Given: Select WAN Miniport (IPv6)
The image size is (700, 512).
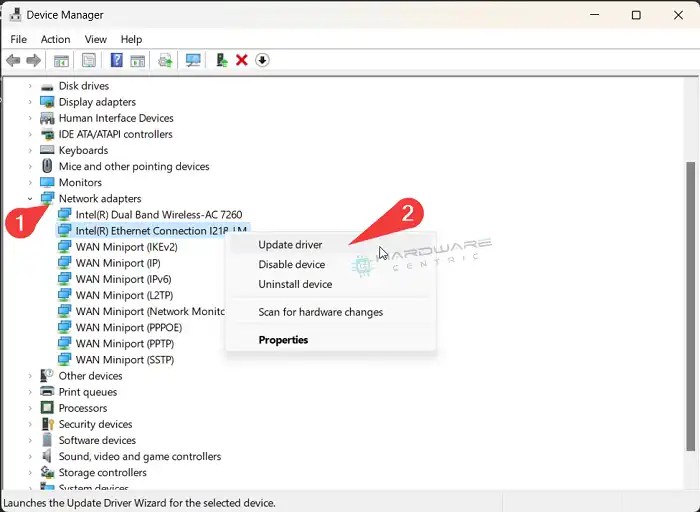Looking at the screenshot, I should (124, 279).
